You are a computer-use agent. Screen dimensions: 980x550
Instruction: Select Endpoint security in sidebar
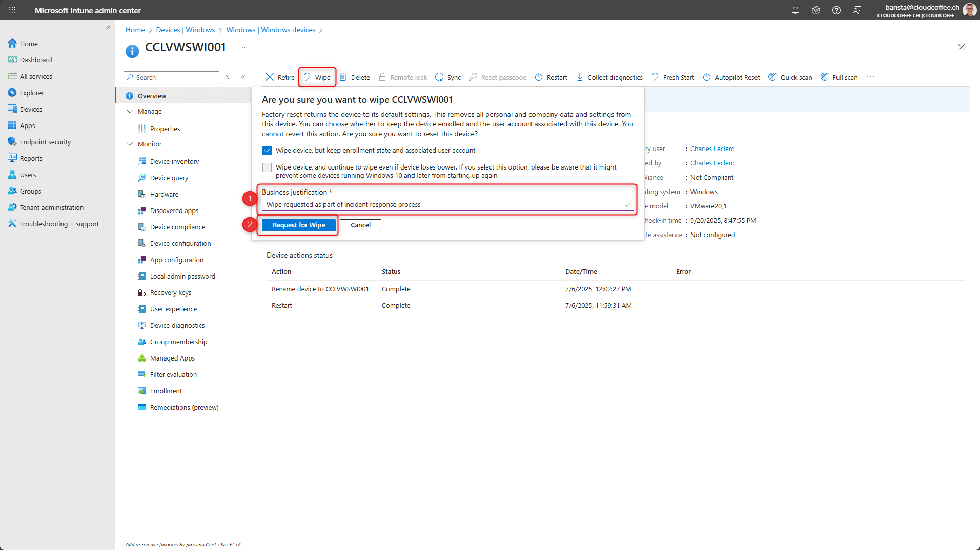(x=45, y=142)
